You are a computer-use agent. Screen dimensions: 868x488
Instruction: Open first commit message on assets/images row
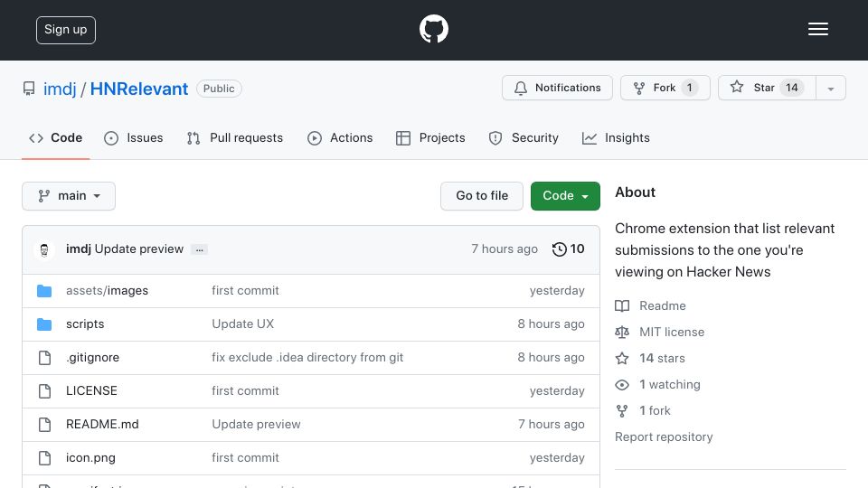click(x=245, y=290)
